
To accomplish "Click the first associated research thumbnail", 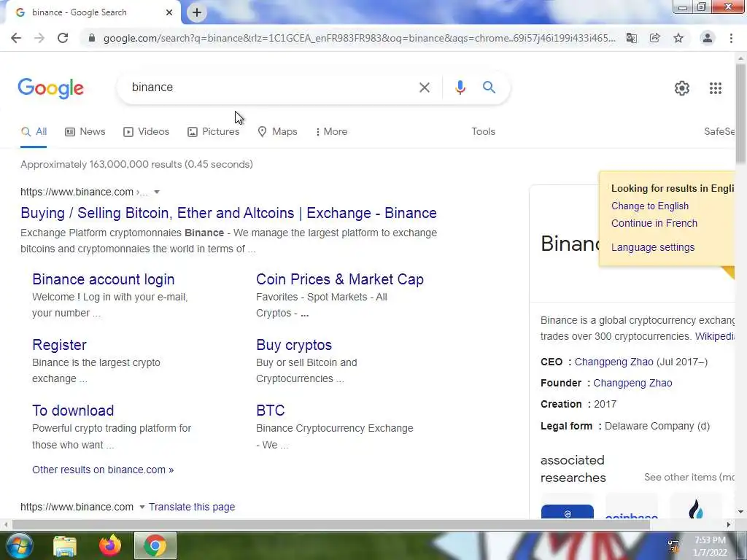I will point(568,507).
